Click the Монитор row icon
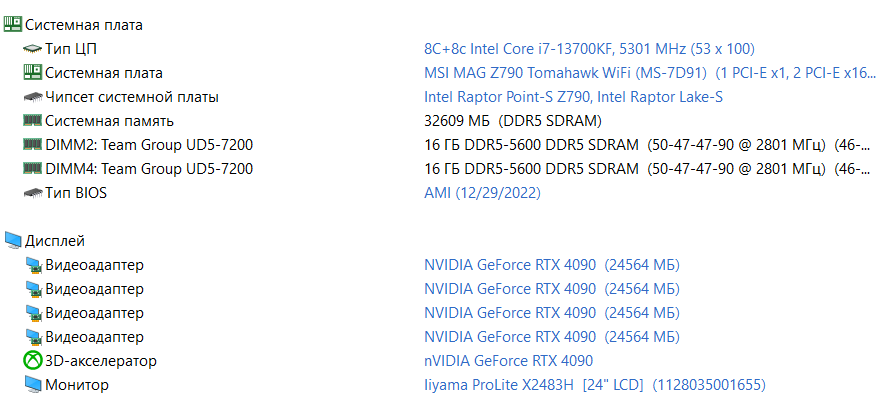893x409 pixels. 32,384
